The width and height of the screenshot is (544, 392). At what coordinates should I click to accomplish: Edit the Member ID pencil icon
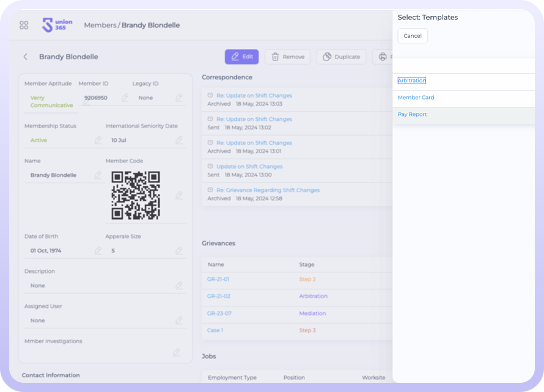(x=125, y=98)
